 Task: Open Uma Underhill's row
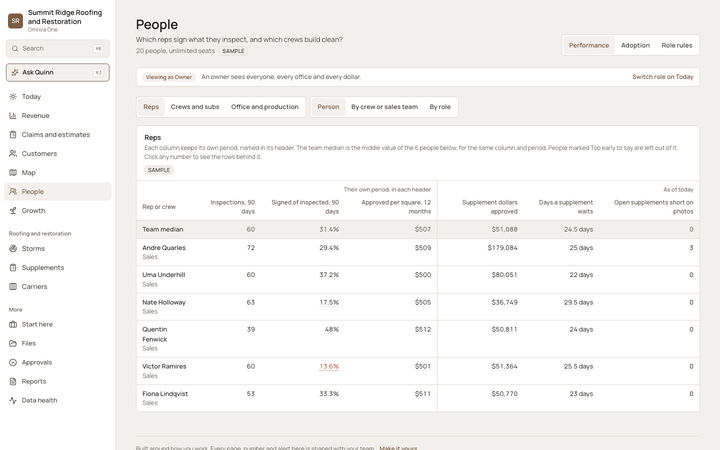click(x=418, y=279)
